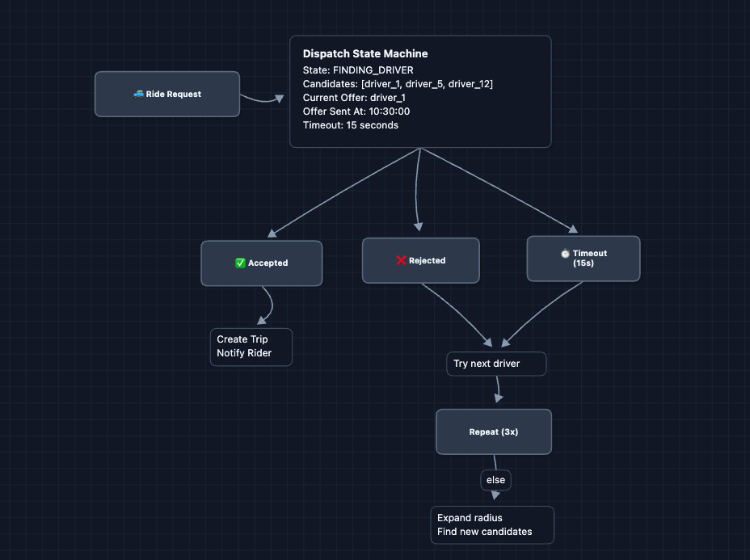Select the Candidates driver list line

click(x=398, y=84)
